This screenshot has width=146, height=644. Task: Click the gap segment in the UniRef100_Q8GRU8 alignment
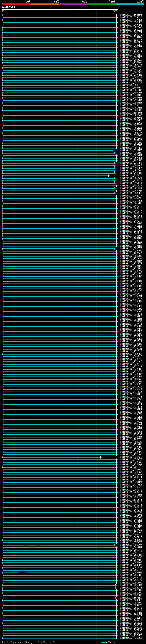click(22, 573)
